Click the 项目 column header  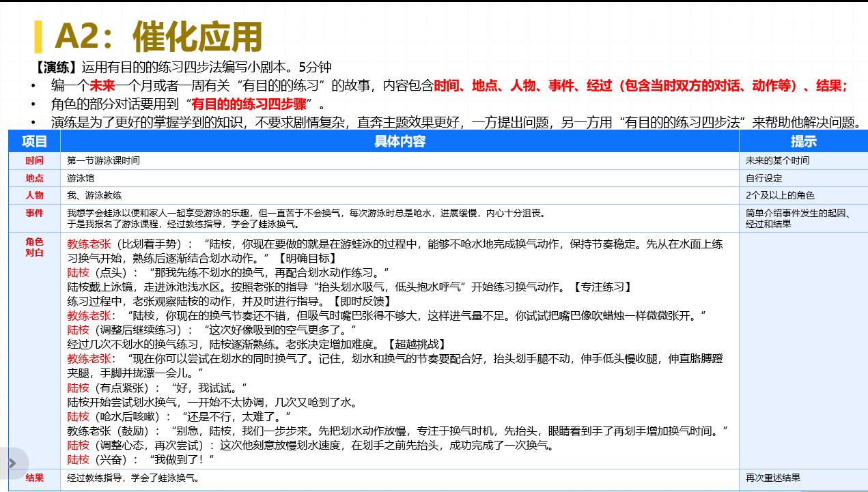tap(34, 141)
